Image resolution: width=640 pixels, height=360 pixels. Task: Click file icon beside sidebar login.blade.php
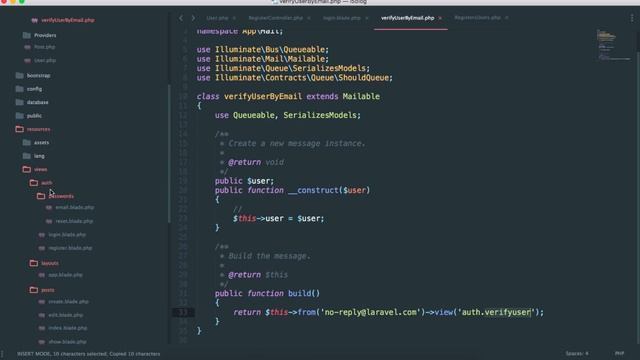point(42,235)
